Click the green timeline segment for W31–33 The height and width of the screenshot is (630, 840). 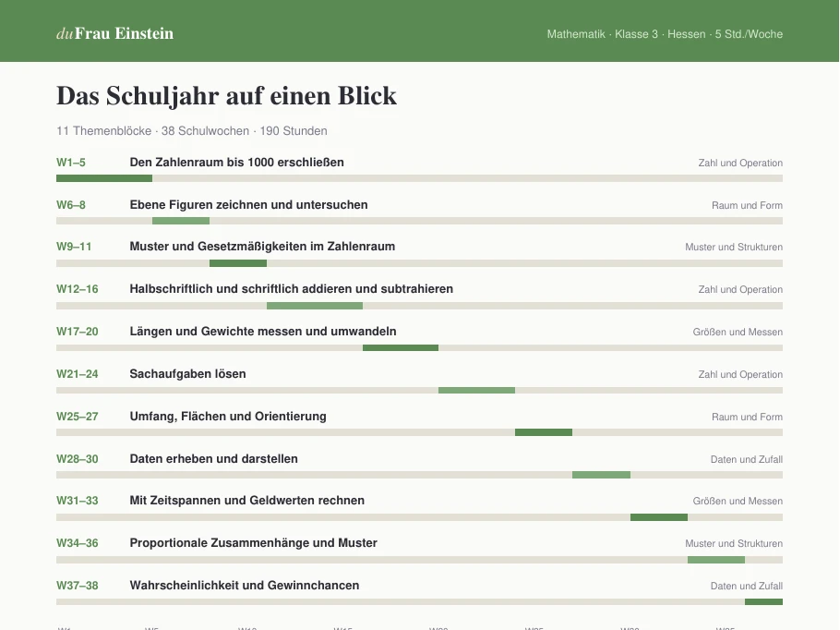pos(659,517)
